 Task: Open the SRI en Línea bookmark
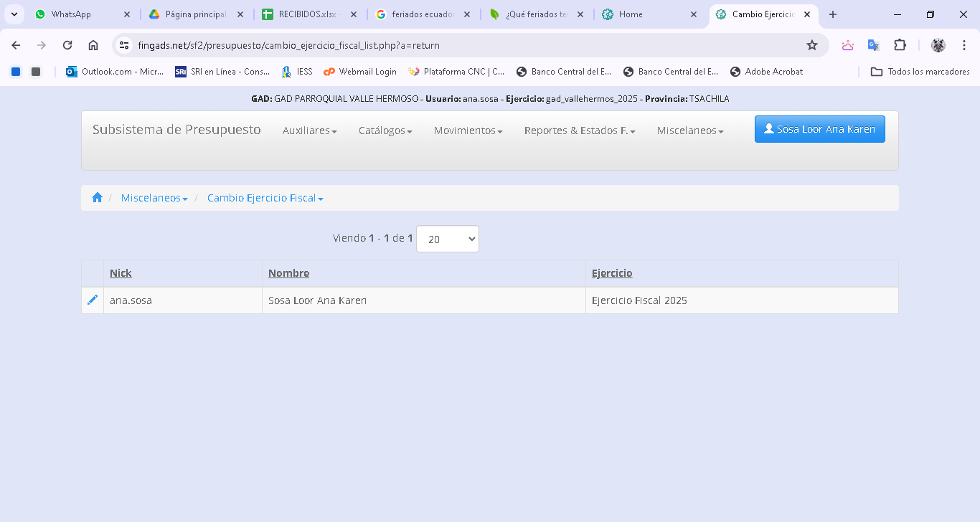pyautogui.click(x=222, y=72)
